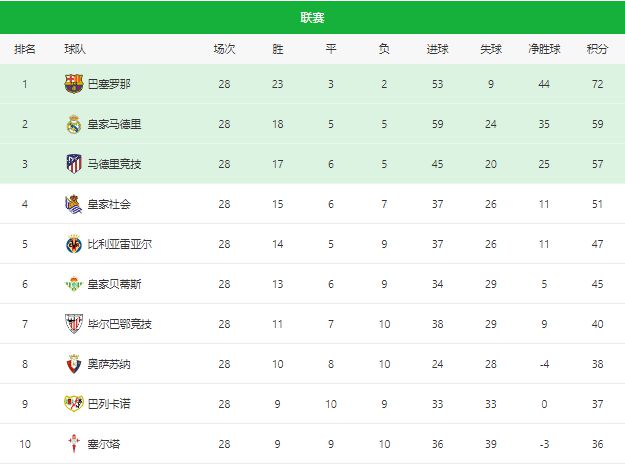This screenshot has width=625, height=466.
Task: Click the Rayo Vallecano crest icon
Action: (x=73, y=404)
